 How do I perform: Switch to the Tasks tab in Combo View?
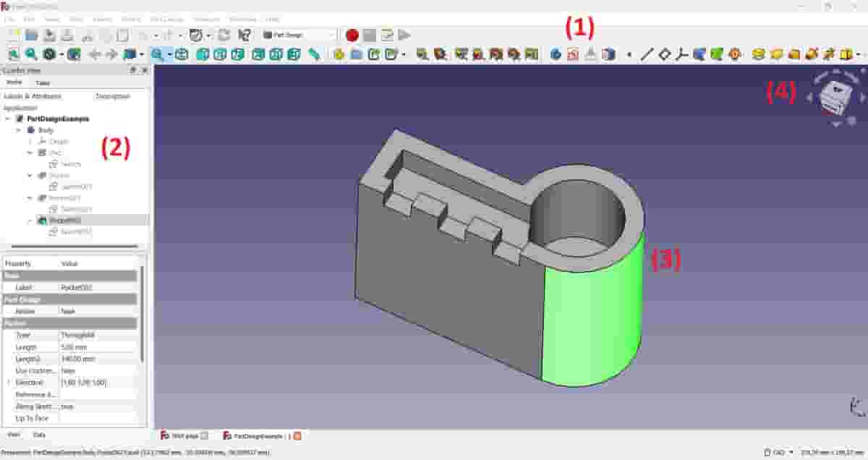(x=42, y=82)
